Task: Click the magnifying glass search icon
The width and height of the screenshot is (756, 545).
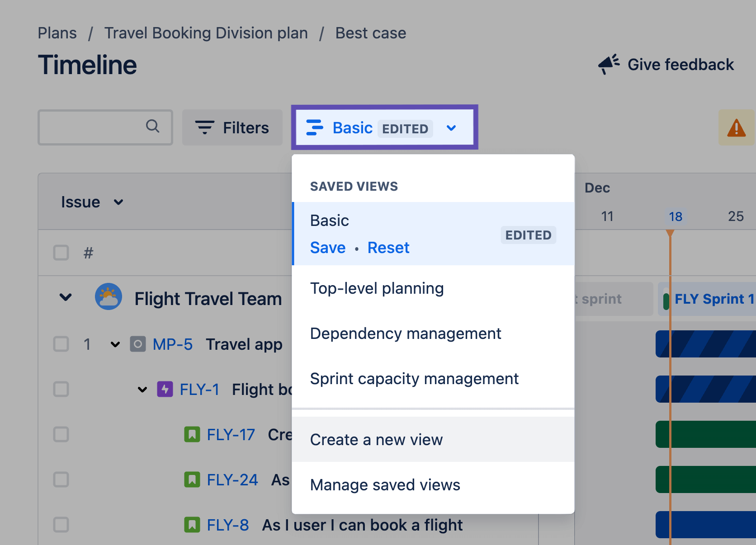Action: (x=152, y=127)
